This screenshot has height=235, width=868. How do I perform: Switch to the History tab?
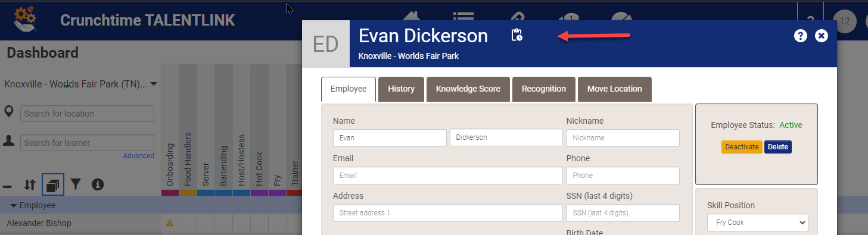pyautogui.click(x=401, y=89)
